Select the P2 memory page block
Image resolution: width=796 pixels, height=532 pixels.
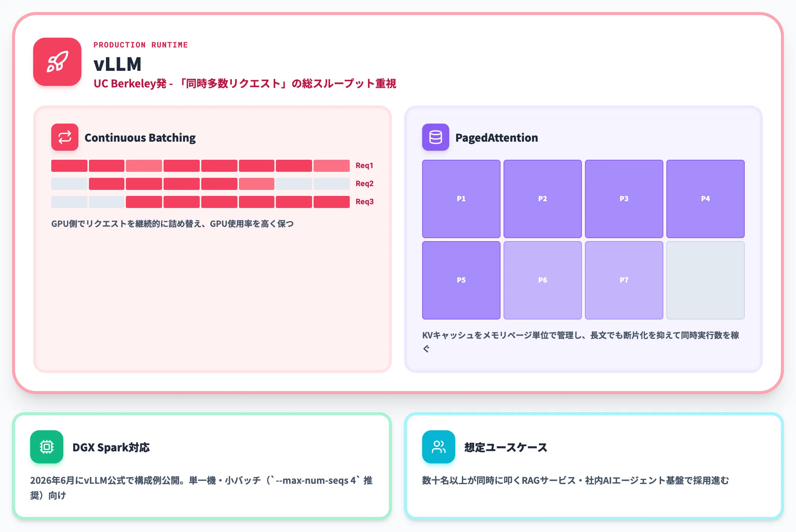pyautogui.click(x=543, y=199)
